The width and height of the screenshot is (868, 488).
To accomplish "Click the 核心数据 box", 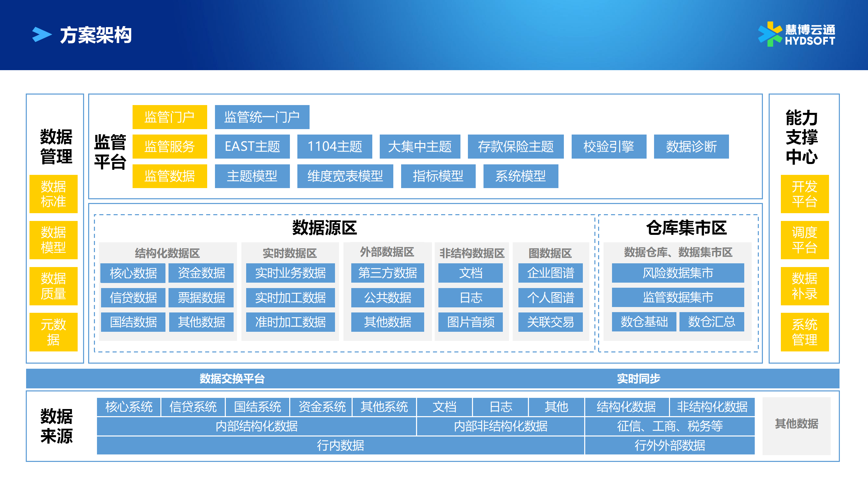I will point(133,273).
